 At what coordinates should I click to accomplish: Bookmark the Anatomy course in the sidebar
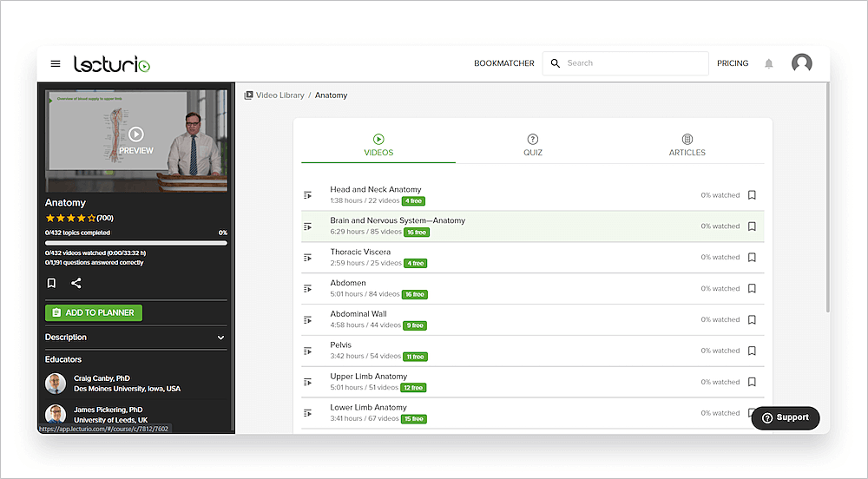51,283
